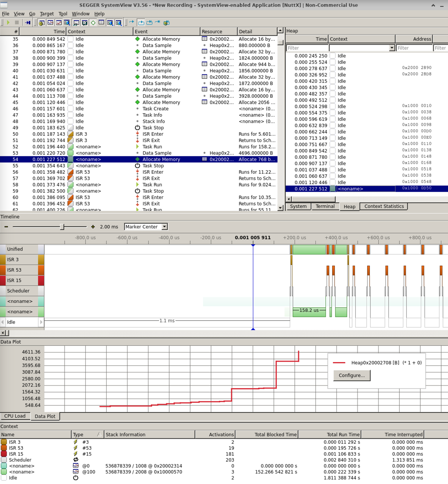This screenshot has height=484, width=448.
Task: Click the Type column sort arrow
Action: [x=99, y=434]
